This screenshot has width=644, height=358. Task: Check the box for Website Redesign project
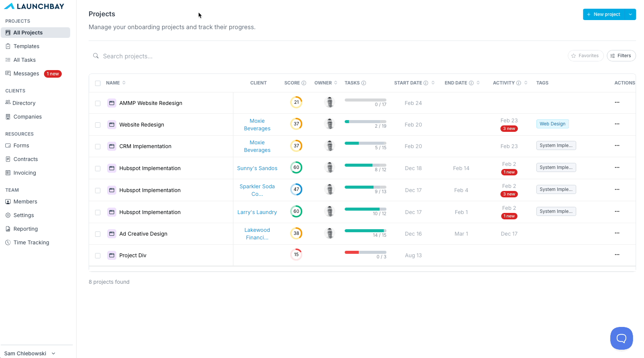tap(98, 125)
